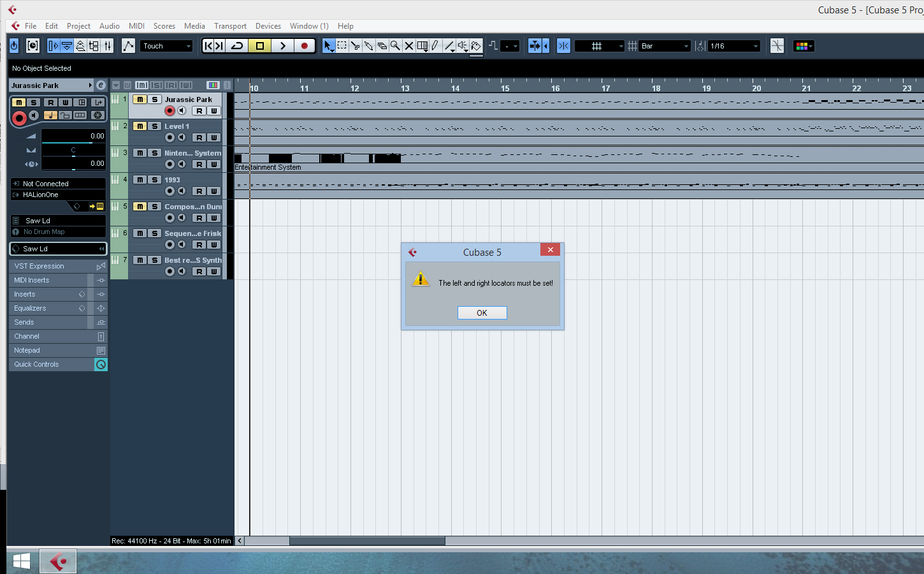Open the color selector dropdown
This screenshot has height=574, width=924.
(804, 46)
